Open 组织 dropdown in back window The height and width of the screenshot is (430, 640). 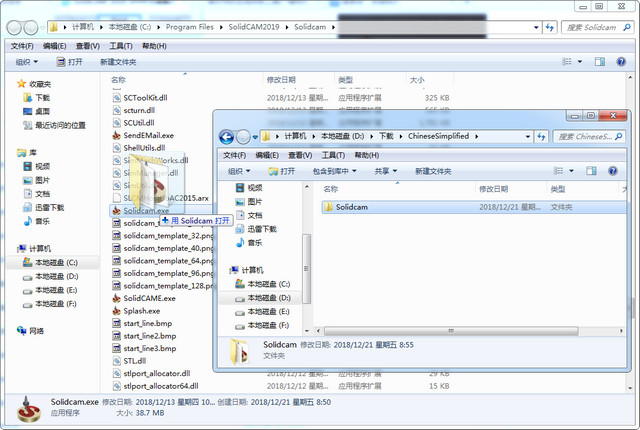(x=27, y=62)
